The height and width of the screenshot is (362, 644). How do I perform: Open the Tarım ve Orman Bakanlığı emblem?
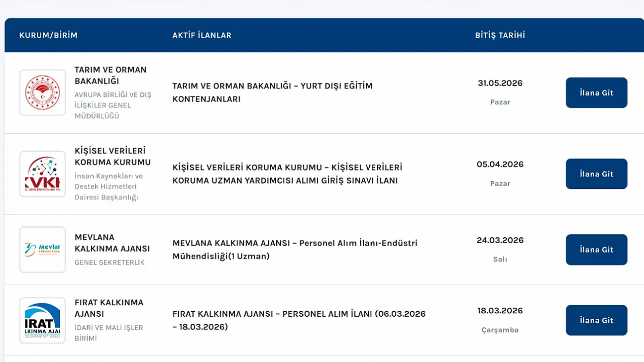click(42, 92)
